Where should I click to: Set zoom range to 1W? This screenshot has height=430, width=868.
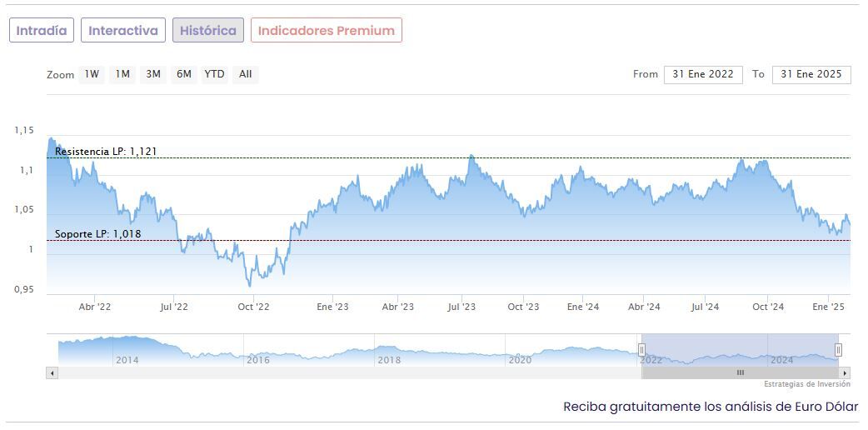point(92,74)
